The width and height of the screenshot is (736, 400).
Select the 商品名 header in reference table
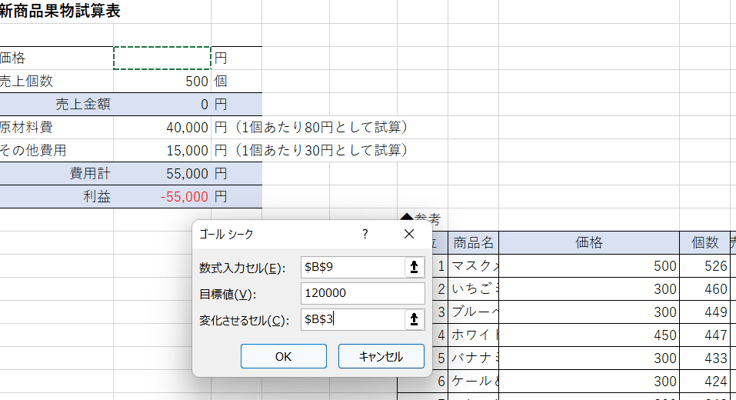pos(473,242)
